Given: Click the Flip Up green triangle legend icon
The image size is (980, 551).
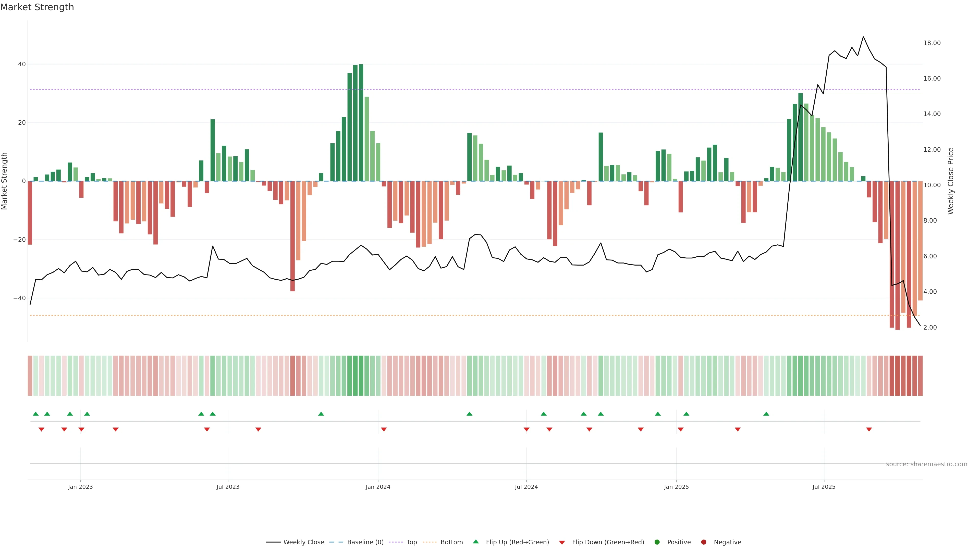Looking at the screenshot, I should (475, 542).
